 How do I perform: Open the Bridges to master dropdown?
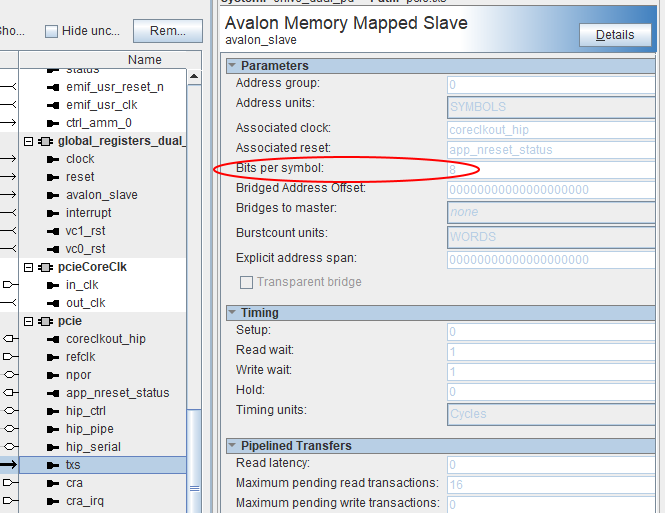point(551,212)
